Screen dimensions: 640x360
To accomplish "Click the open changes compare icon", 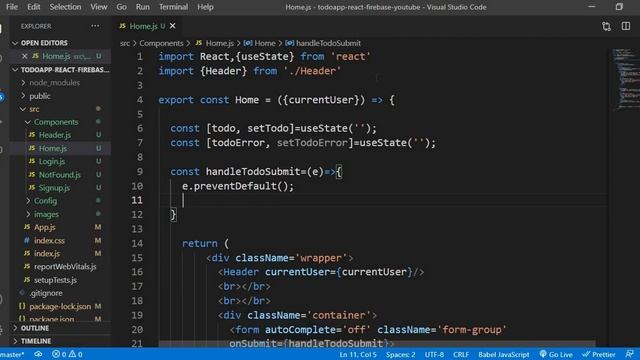I will pos(606,27).
